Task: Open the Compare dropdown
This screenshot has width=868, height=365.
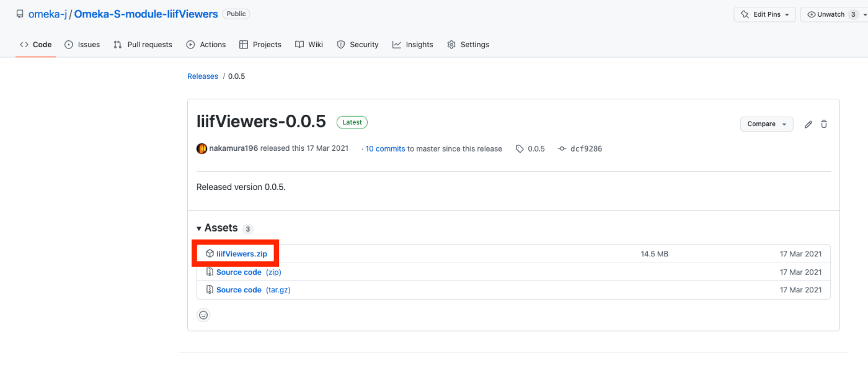Action: pyautogui.click(x=767, y=124)
